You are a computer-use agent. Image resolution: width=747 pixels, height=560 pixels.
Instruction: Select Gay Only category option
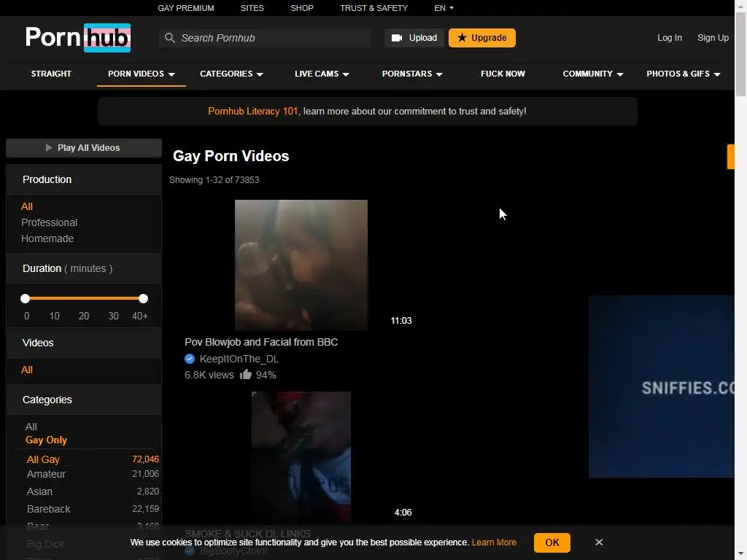click(x=46, y=440)
